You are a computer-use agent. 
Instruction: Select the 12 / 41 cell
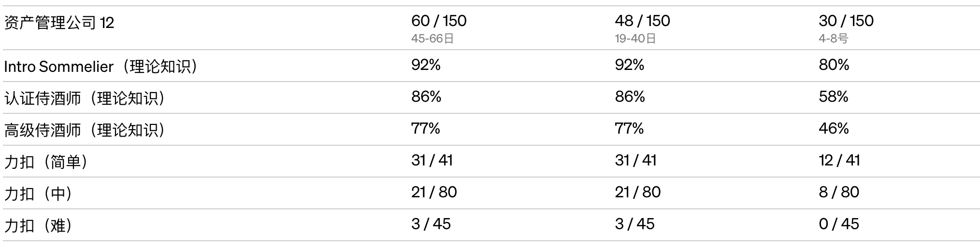coord(839,160)
